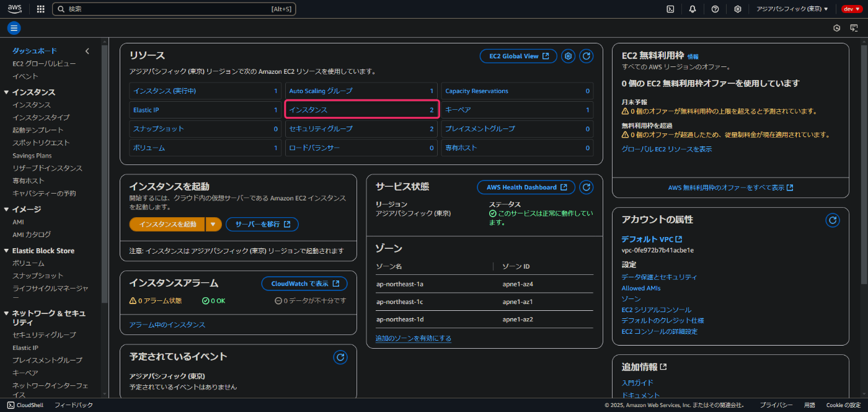Screen dimensions: 868x412
Task: Open the プレイスメントグループ resource tile
Action: [517, 128]
